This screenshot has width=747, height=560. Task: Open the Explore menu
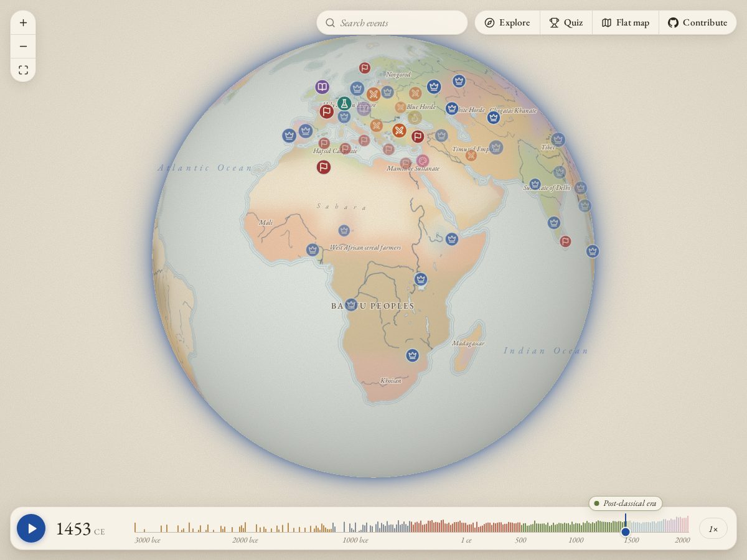point(507,22)
